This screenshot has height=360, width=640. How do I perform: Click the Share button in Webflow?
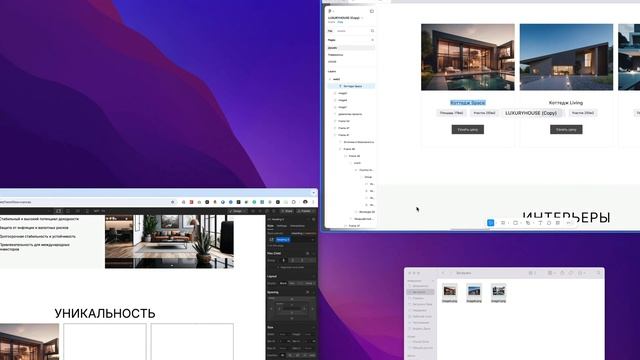[x=287, y=211]
